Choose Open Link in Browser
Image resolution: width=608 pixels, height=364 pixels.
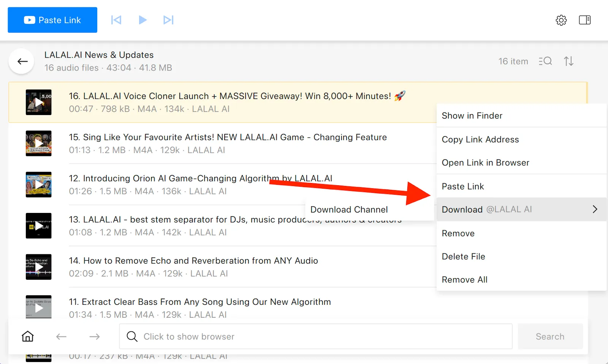pyautogui.click(x=521, y=162)
